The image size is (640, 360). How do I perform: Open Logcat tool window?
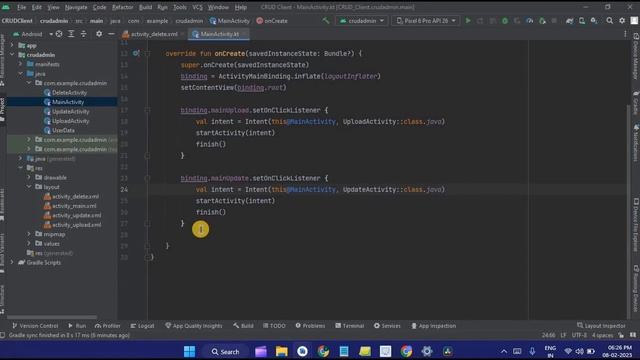[142, 326]
